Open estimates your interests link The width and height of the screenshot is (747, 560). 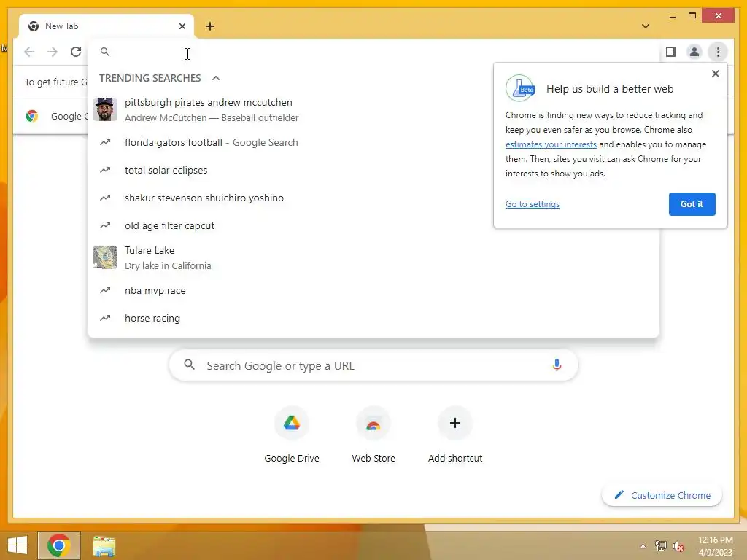point(551,144)
